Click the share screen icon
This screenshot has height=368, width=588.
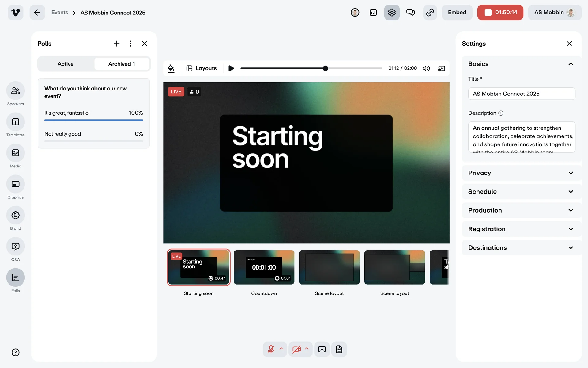pos(322,349)
